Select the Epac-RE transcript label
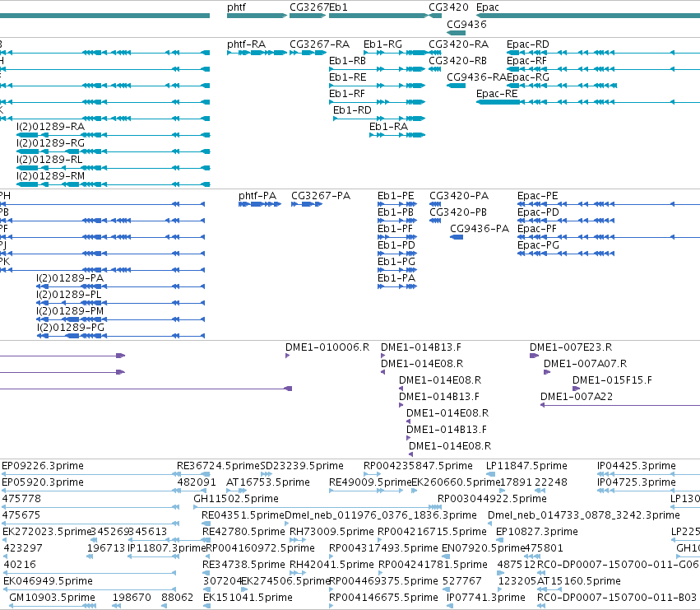 tap(497, 94)
